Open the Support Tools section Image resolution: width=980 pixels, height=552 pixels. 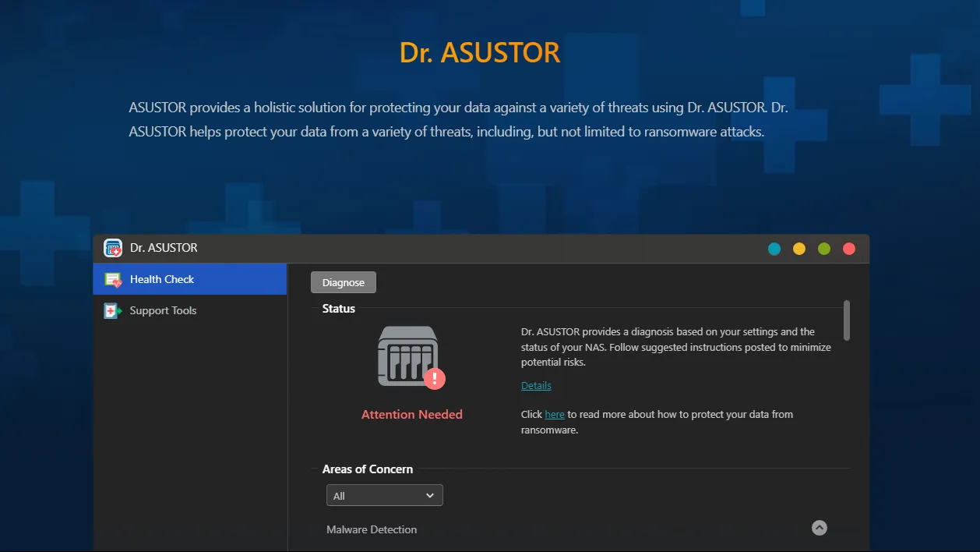pyautogui.click(x=190, y=310)
